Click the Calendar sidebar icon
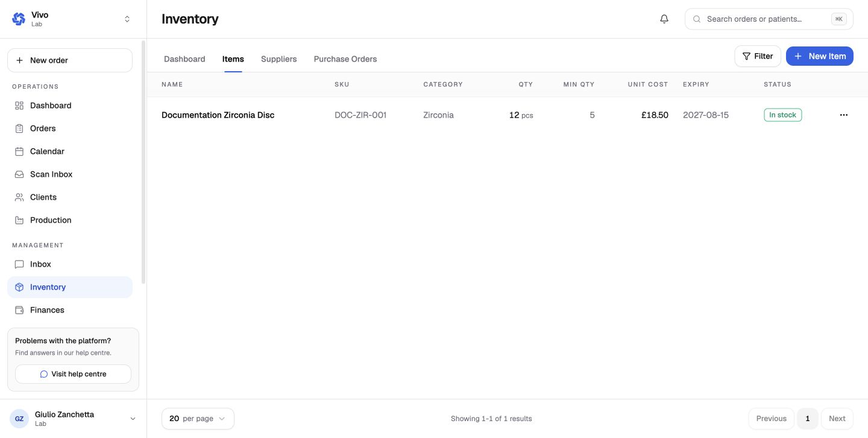Screen dimensions: 868x438 (x=19, y=151)
